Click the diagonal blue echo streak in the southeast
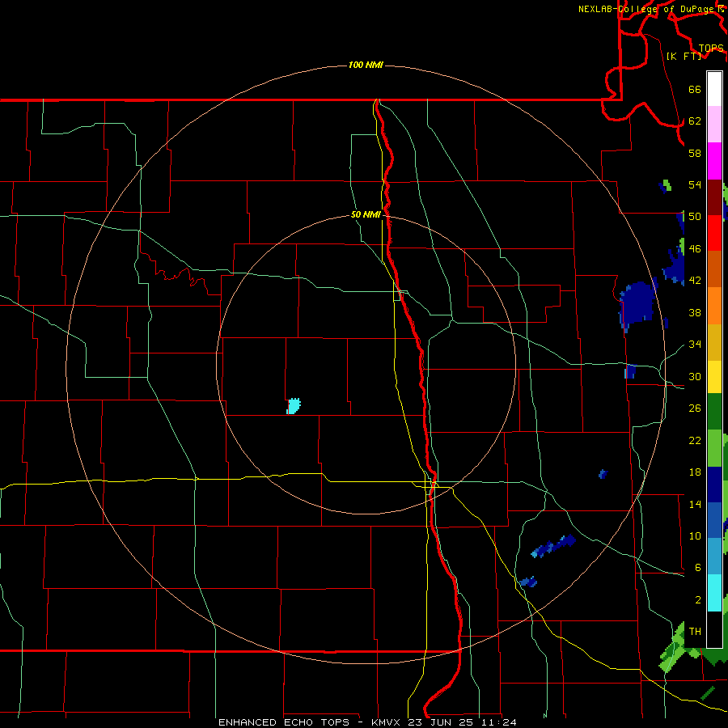Image resolution: width=728 pixels, height=728 pixels. [x=553, y=546]
